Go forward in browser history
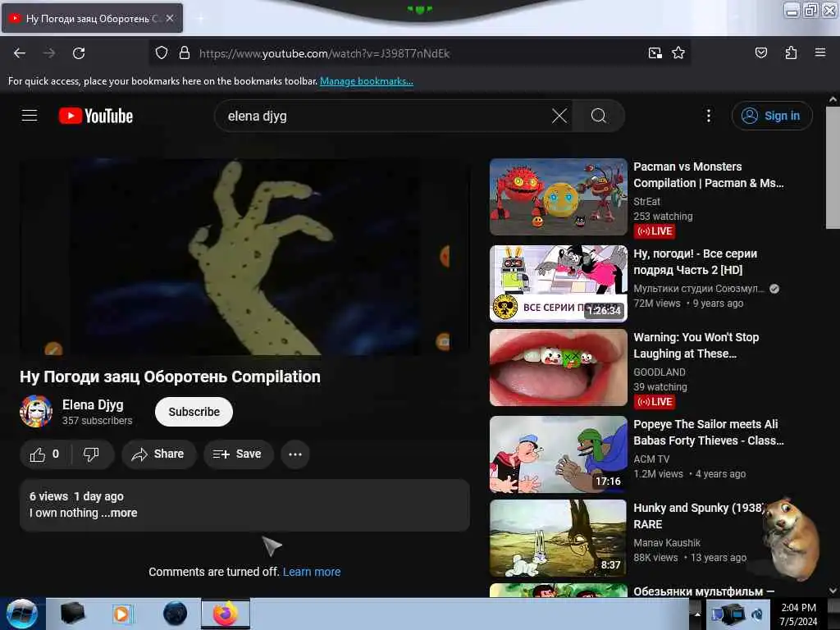 coord(49,53)
